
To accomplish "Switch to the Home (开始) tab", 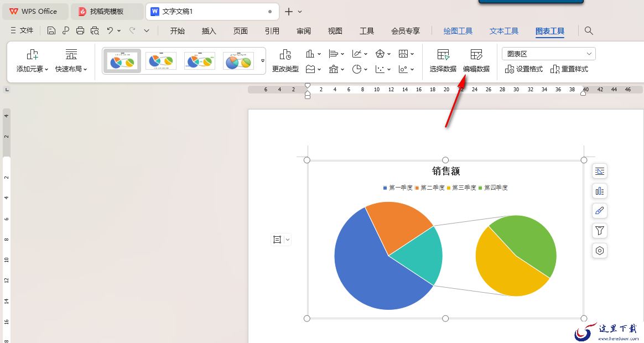I will tap(178, 31).
